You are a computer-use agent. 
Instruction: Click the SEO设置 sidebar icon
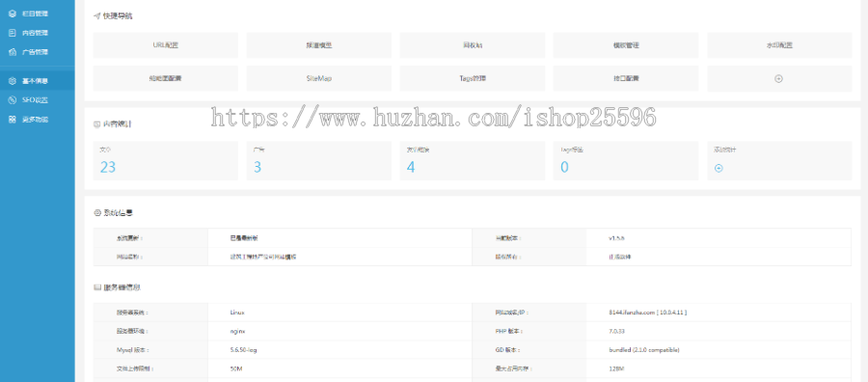click(13, 100)
